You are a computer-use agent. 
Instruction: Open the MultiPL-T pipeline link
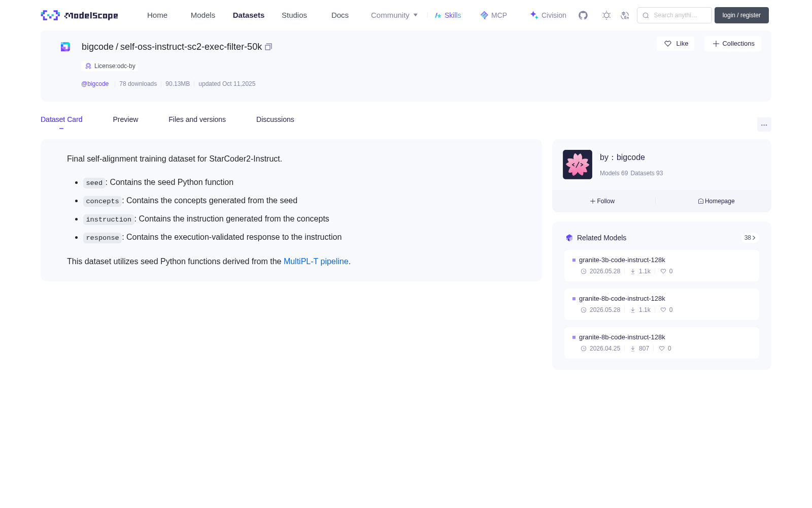coord(316,261)
